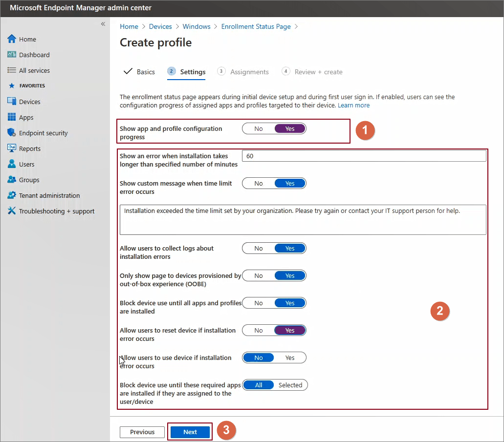Open the Endpoint security shield icon

[x=12, y=132]
